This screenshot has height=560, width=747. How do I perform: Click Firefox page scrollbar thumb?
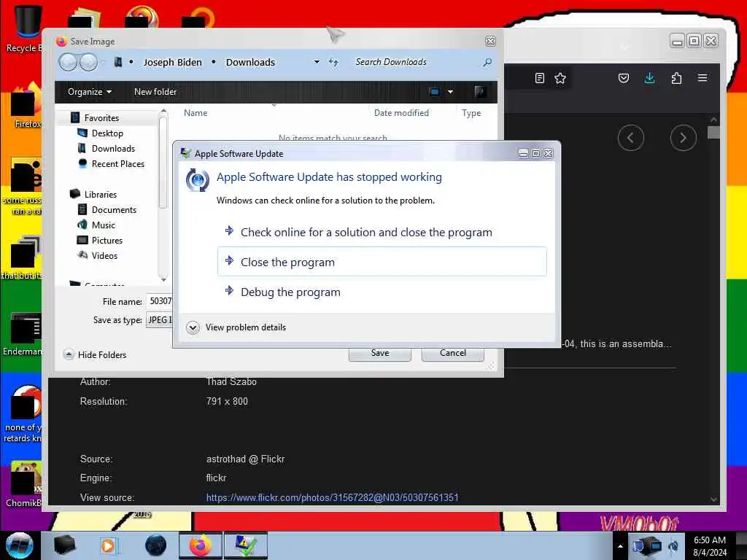click(x=713, y=132)
